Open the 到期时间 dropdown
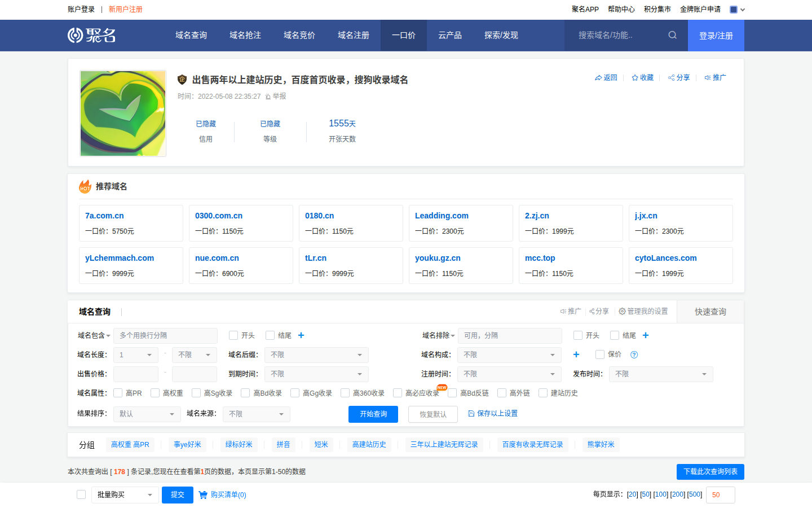The height and width of the screenshot is (508, 812). [316, 374]
